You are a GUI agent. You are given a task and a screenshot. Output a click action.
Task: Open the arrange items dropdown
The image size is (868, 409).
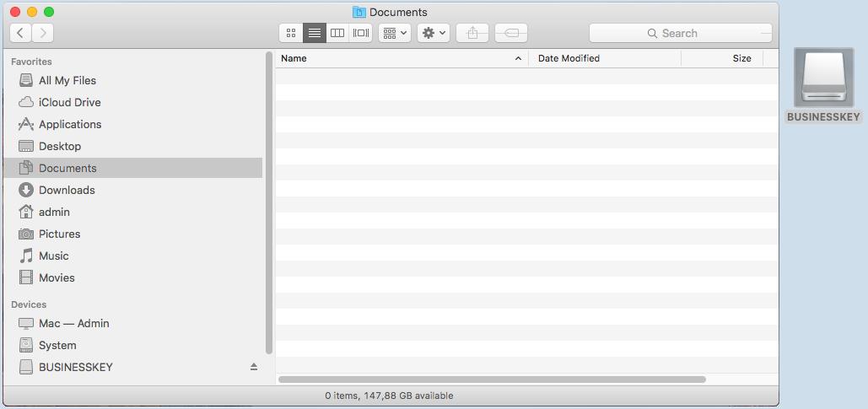395,33
